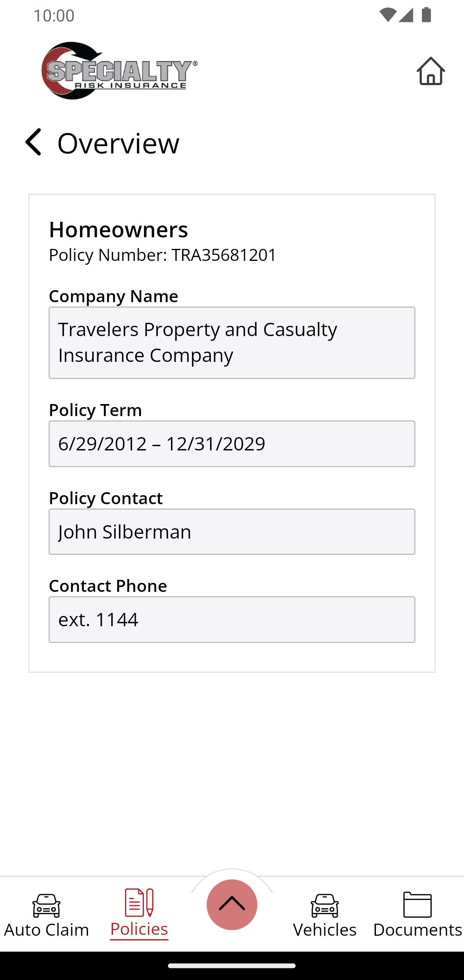
Task: Click the Company Name field
Action: coord(232,343)
